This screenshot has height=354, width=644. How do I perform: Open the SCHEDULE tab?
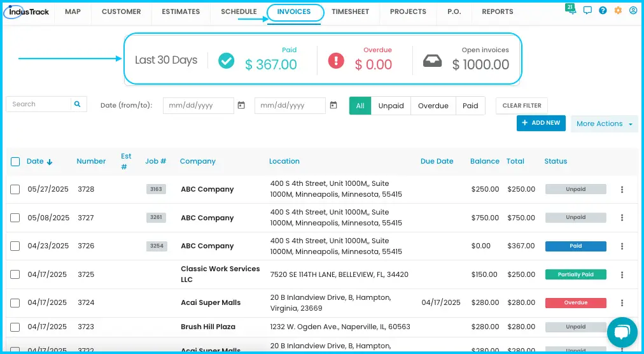pos(239,12)
